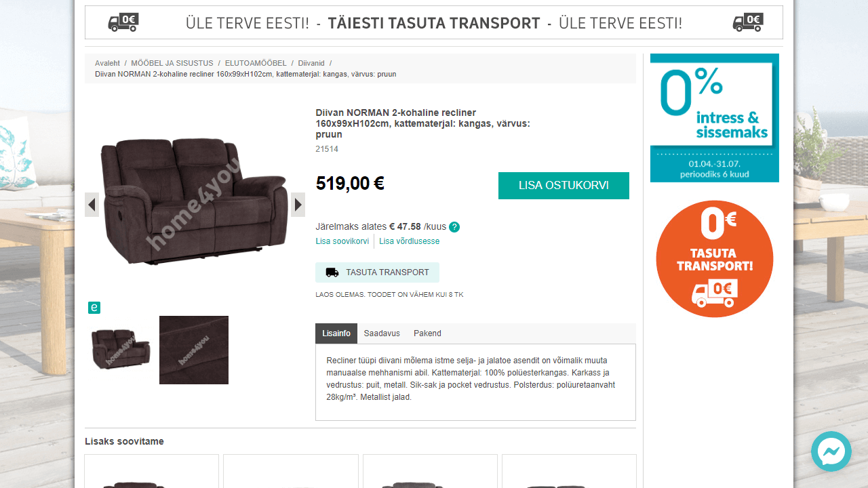Image resolution: width=868 pixels, height=488 pixels.
Task: Open the 0% intress & sissemaks banner
Action: [x=715, y=118]
